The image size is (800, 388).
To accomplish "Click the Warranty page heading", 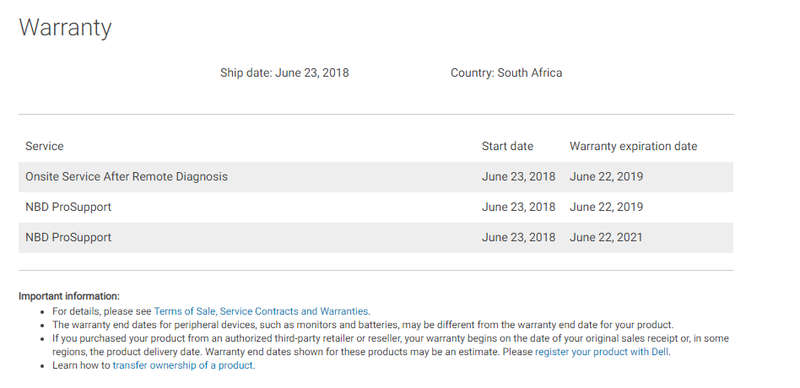I will [x=65, y=27].
